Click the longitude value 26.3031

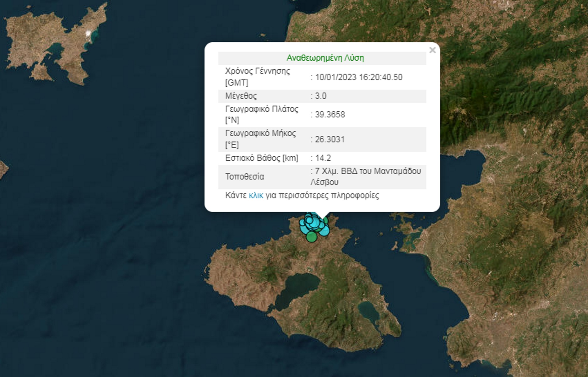329,139
